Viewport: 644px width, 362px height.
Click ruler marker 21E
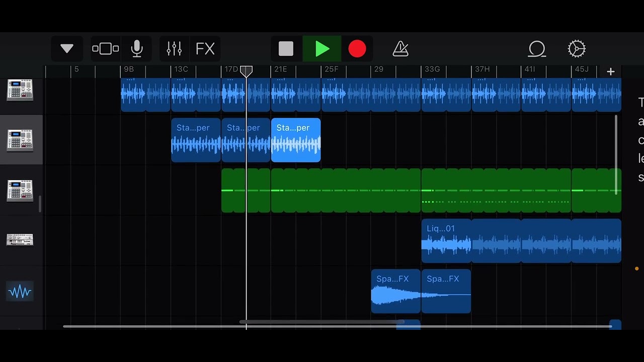[280, 69]
